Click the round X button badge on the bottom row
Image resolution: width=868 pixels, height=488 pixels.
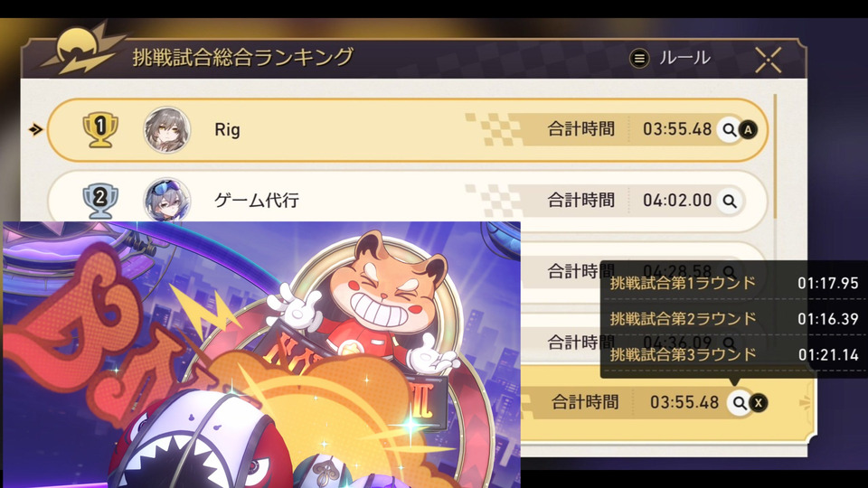[x=759, y=403]
